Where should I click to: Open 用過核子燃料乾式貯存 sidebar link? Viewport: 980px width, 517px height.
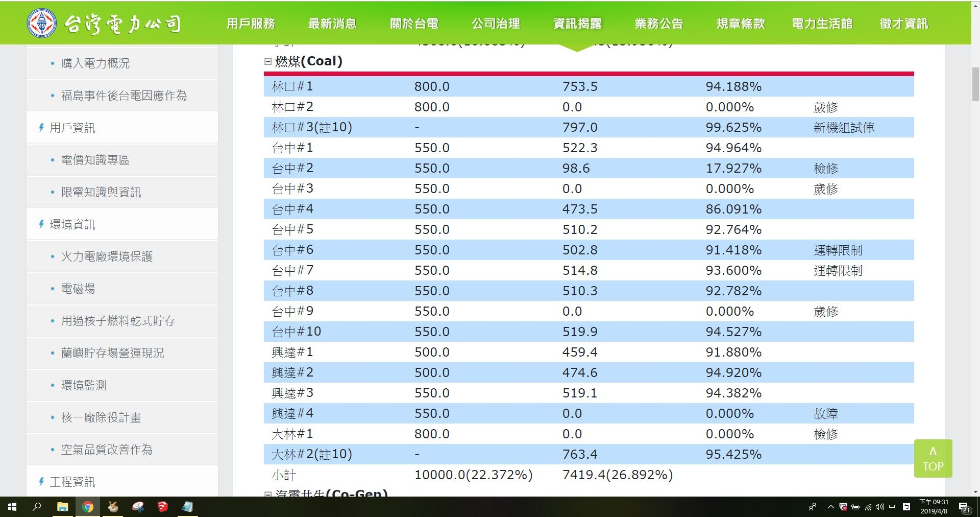pyautogui.click(x=118, y=321)
